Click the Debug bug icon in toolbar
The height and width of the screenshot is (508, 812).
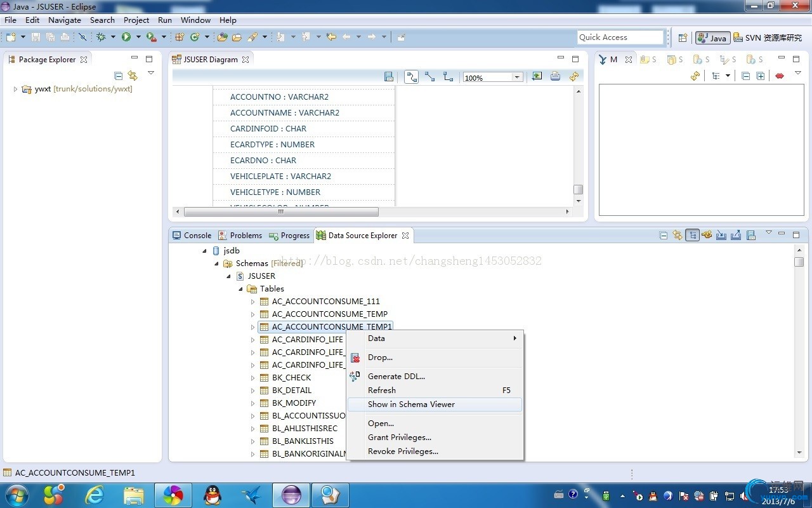tap(101, 37)
